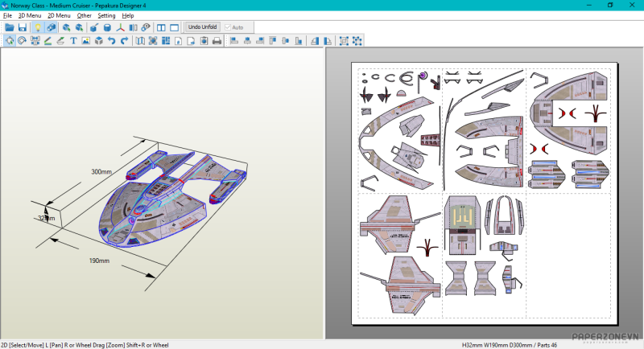
Task: Click the Insert Image tool icon
Action: click(x=85, y=41)
